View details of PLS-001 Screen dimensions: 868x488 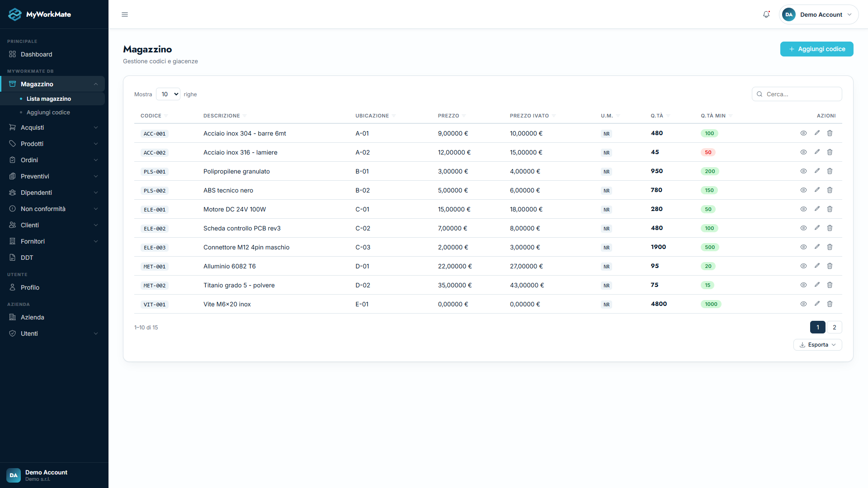click(x=803, y=171)
